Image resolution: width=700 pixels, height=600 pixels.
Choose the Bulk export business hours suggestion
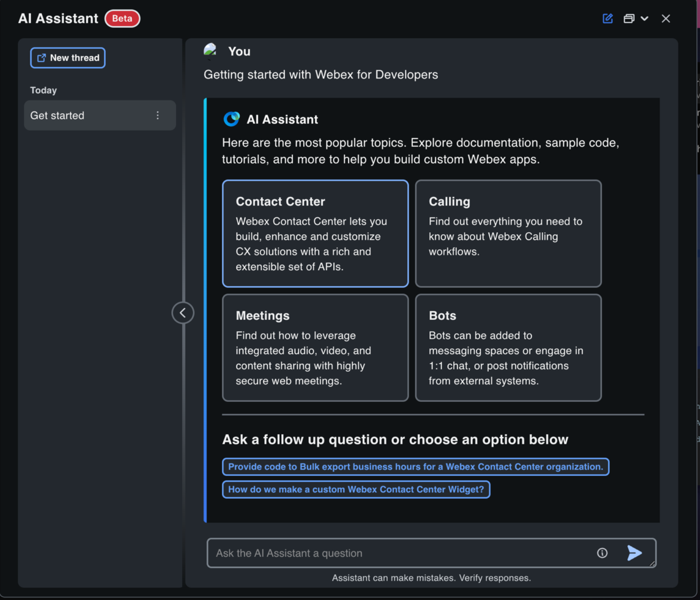tap(416, 467)
